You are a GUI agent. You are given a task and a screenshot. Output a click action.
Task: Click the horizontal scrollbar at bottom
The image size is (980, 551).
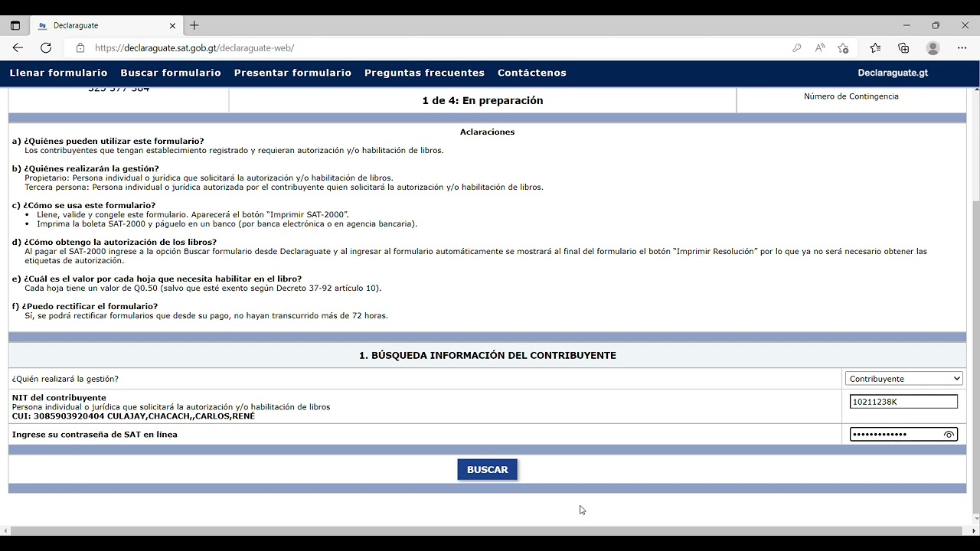point(485,530)
